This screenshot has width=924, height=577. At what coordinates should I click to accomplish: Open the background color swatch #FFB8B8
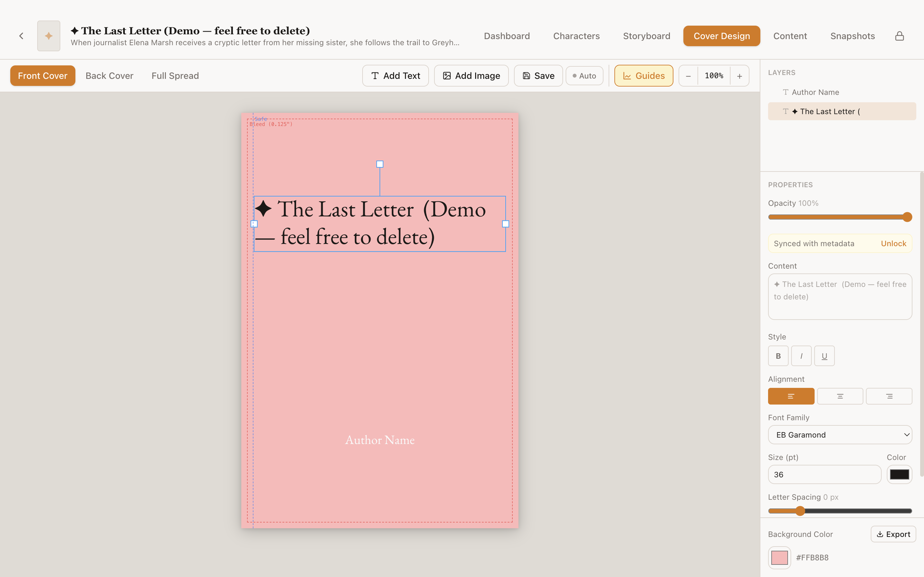(779, 557)
